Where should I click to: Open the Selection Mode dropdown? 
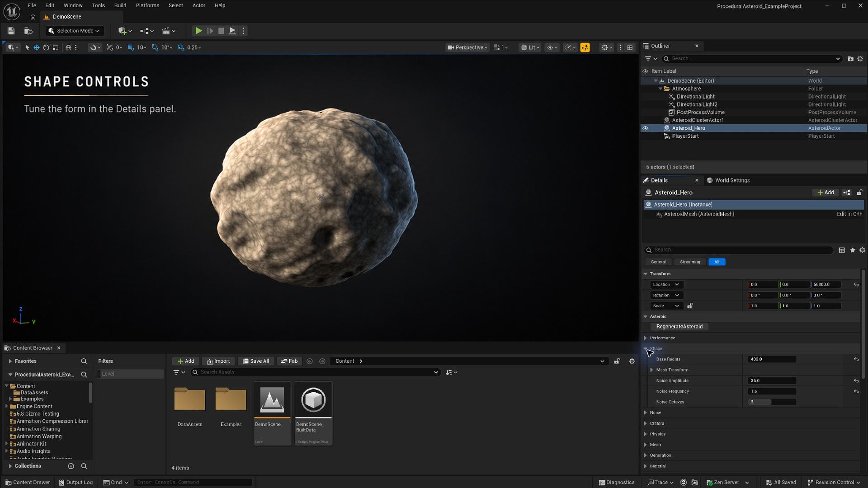74,31
